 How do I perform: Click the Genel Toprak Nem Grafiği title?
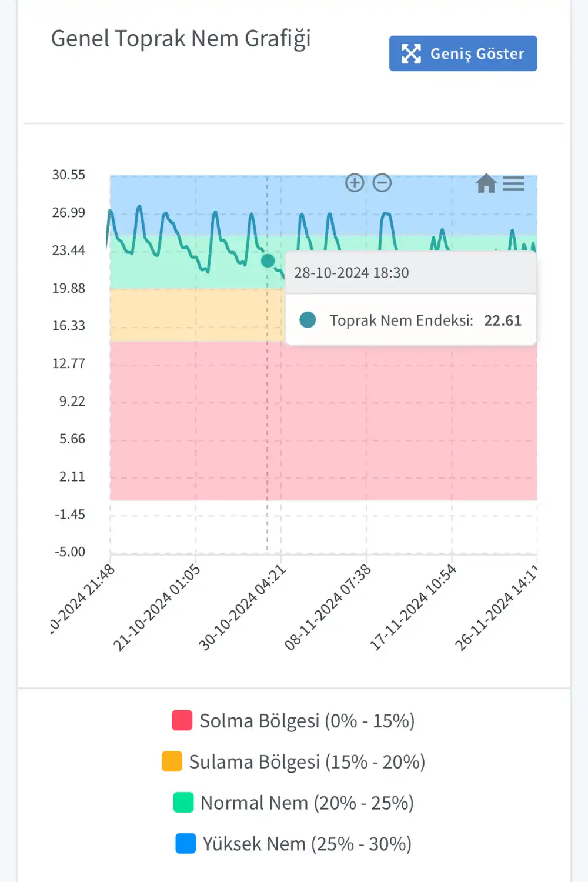tap(181, 39)
